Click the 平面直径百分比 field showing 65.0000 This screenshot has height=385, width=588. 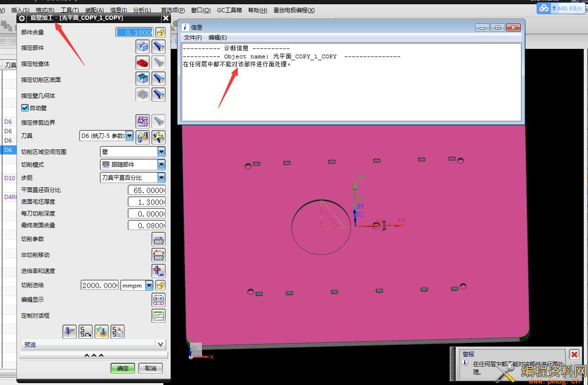[x=146, y=190]
